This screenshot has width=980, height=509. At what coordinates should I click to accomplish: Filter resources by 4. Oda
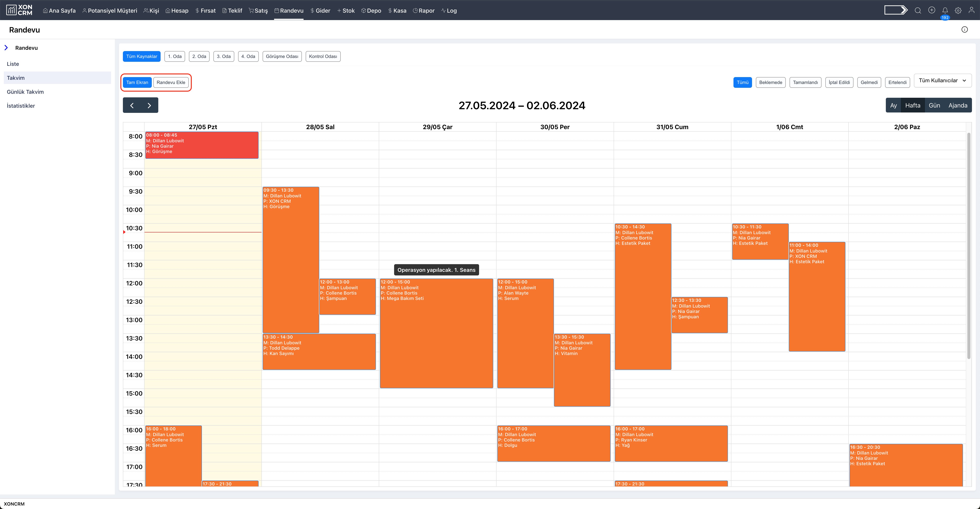[248, 56]
